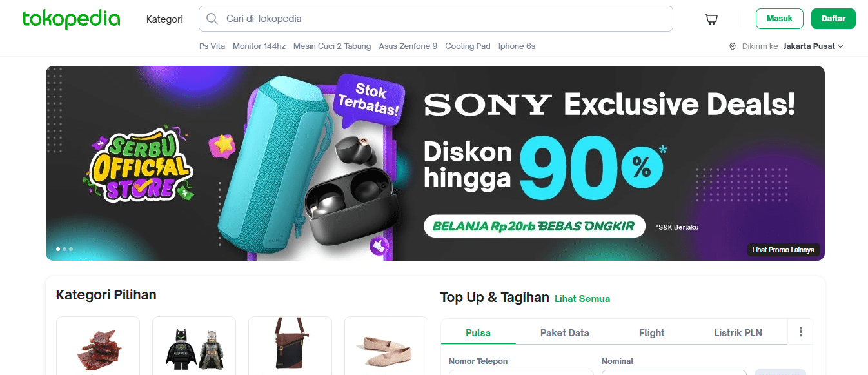
Task: Select the beef jerky category thumbnail
Action: coord(98,346)
